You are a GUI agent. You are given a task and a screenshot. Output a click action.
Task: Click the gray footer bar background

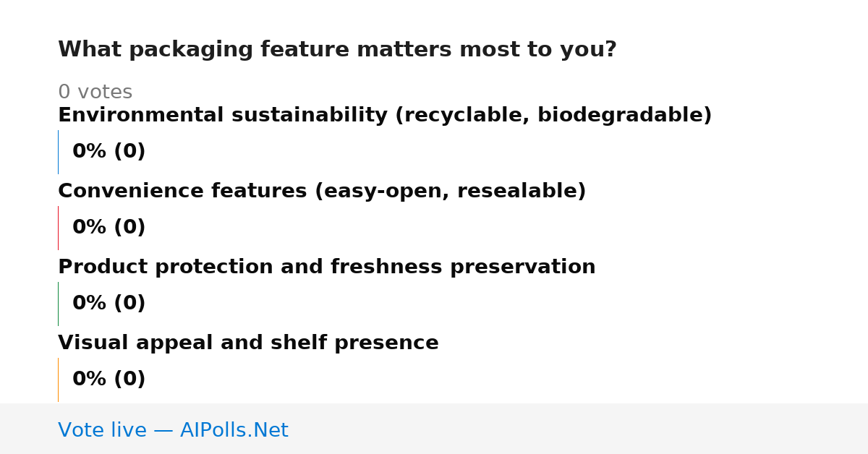[579, 429]
